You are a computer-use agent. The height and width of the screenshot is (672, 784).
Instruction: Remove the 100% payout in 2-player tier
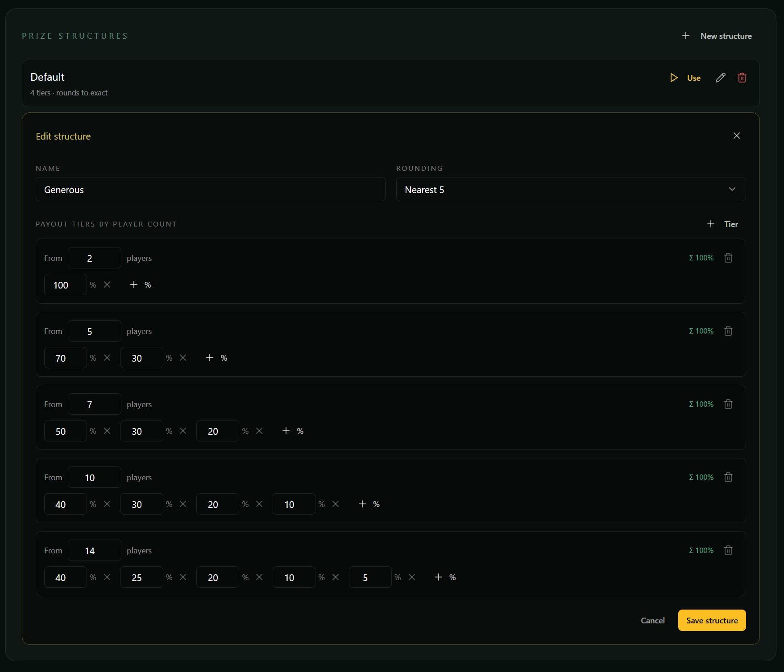coord(107,284)
